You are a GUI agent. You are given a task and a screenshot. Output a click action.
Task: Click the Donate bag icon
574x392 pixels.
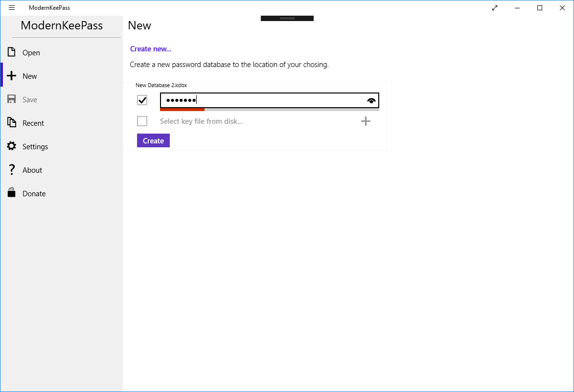pos(12,193)
